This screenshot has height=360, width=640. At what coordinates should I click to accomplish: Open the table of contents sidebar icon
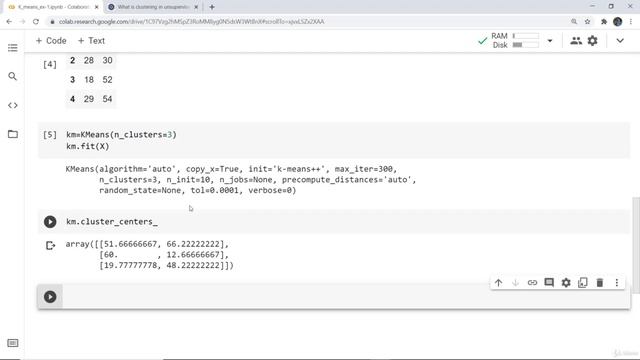coord(13,48)
